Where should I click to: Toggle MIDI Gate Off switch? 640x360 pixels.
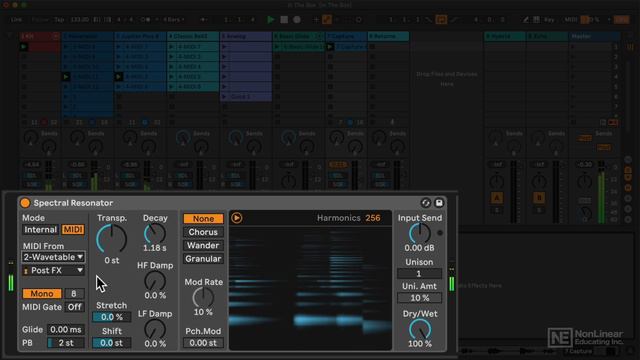pyautogui.click(x=75, y=307)
